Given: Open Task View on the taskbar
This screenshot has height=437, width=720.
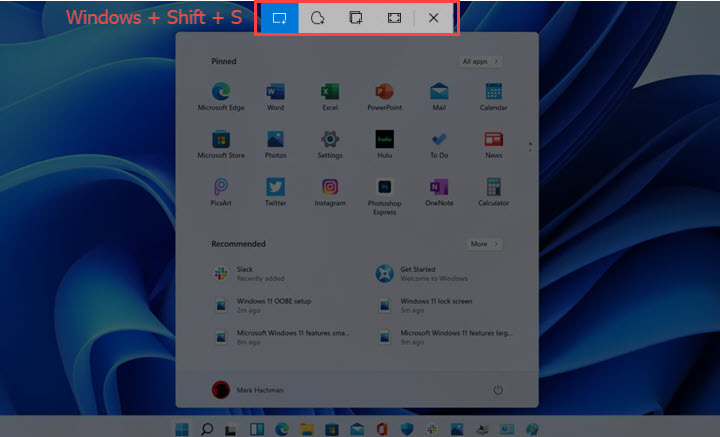Looking at the screenshot, I should pos(231,430).
